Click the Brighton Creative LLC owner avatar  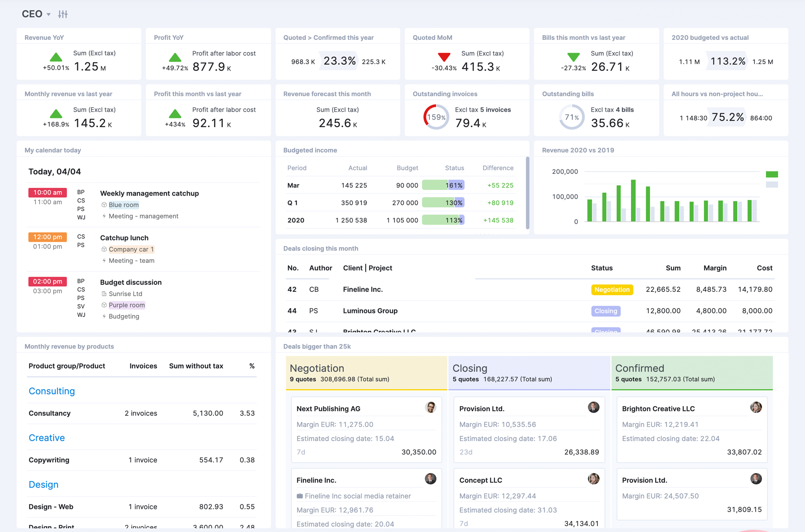click(x=756, y=407)
